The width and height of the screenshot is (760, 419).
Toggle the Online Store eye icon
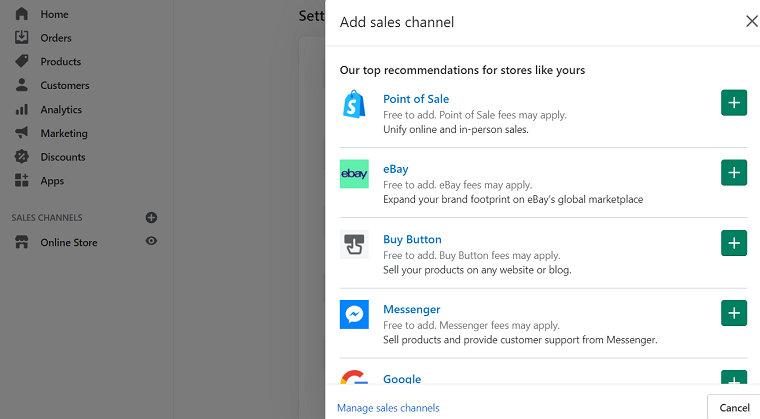[x=151, y=241]
